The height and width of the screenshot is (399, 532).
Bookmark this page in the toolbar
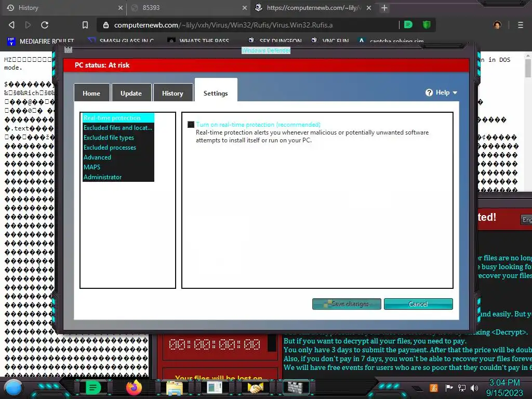85,25
